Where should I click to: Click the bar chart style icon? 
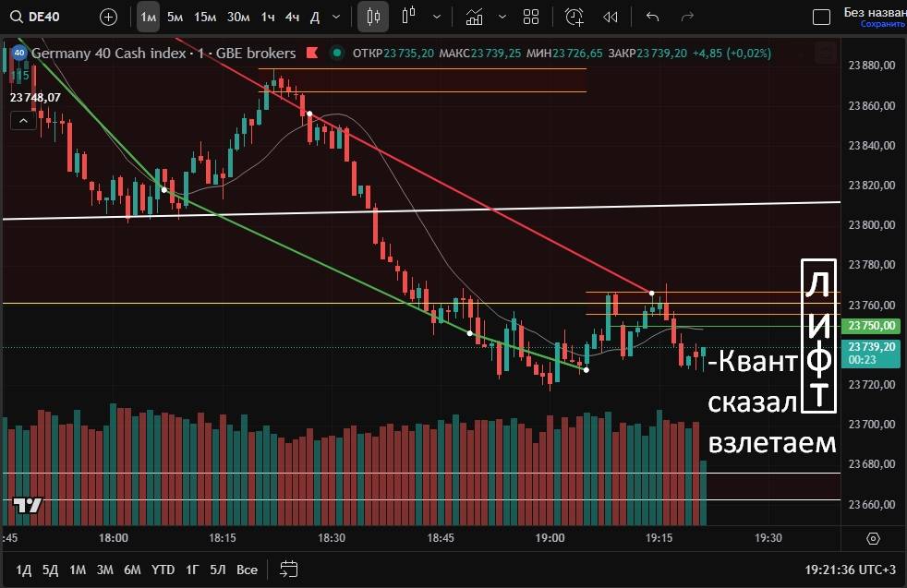coord(410,17)
